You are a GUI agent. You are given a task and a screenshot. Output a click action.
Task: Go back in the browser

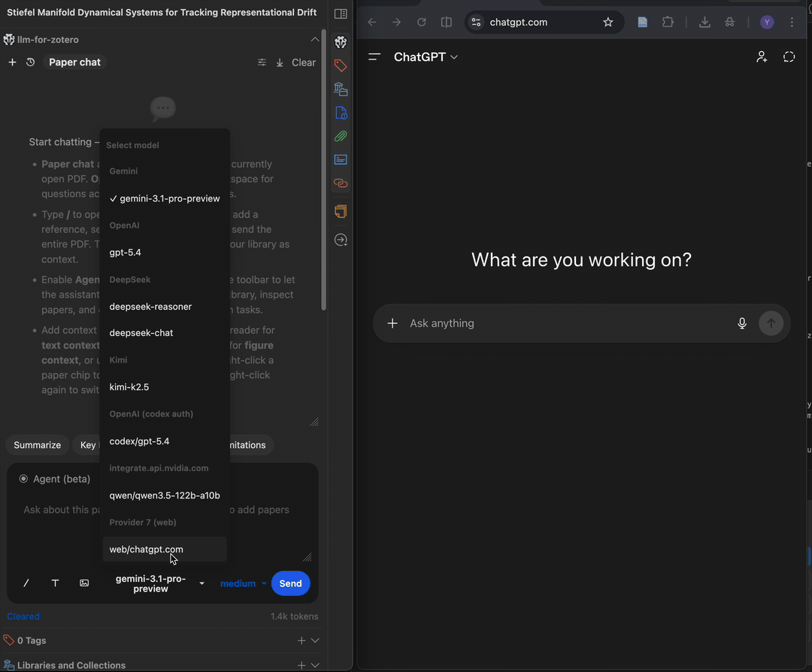[x=372, y=23]
